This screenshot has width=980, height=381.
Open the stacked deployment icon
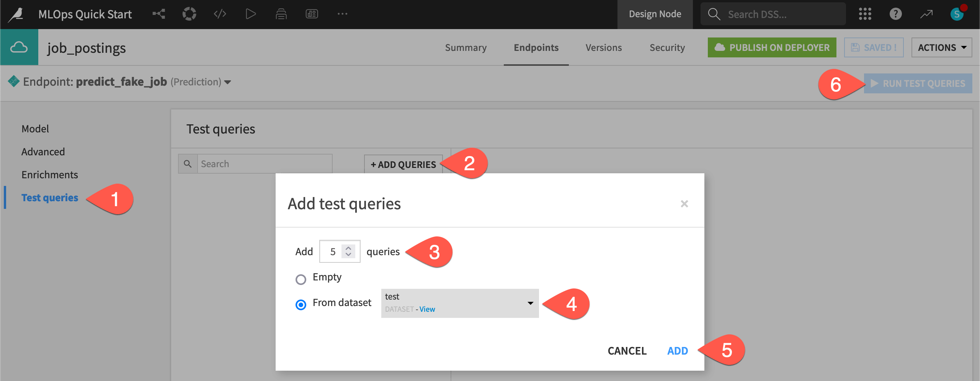[x=281, y=14]
